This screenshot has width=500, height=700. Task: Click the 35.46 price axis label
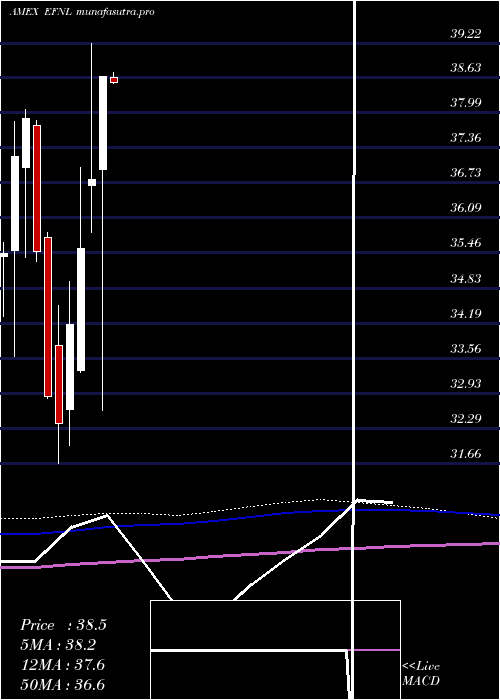465,243
